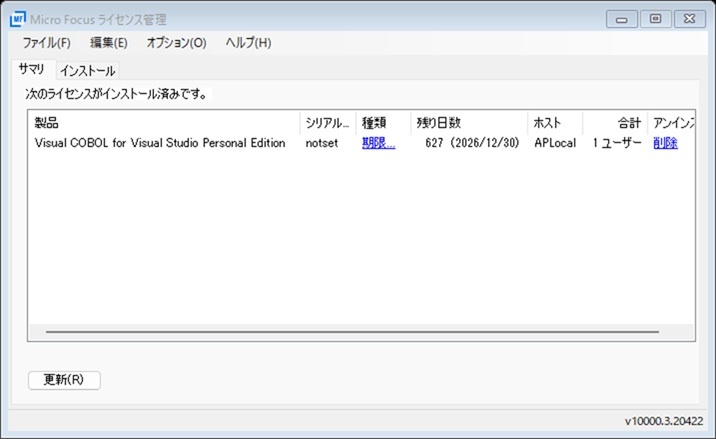Click the Micro Focus app icon in title bar
Image resolution: width=716 pixels, height=439 pixels.
(17, 19)
